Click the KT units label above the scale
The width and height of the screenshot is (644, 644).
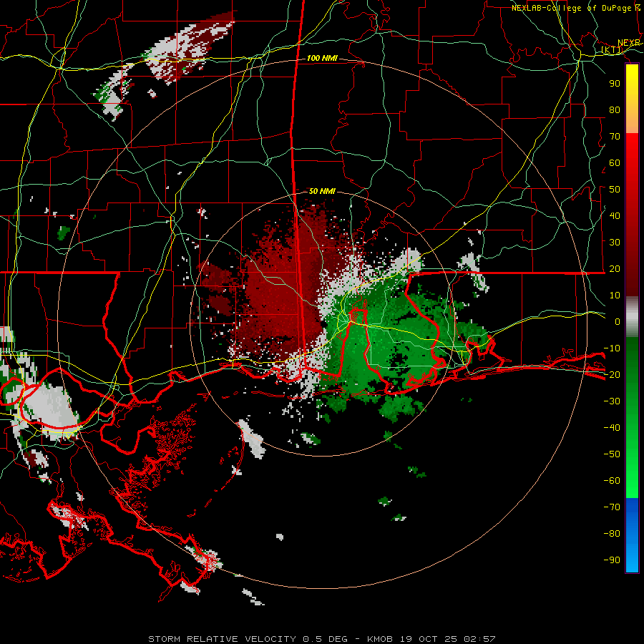pos(612,50)
